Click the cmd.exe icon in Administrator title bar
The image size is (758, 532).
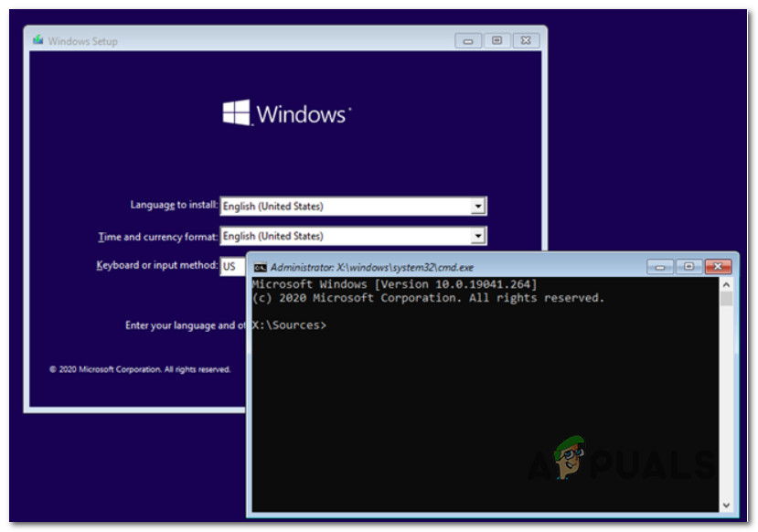[x=260, y=267]
